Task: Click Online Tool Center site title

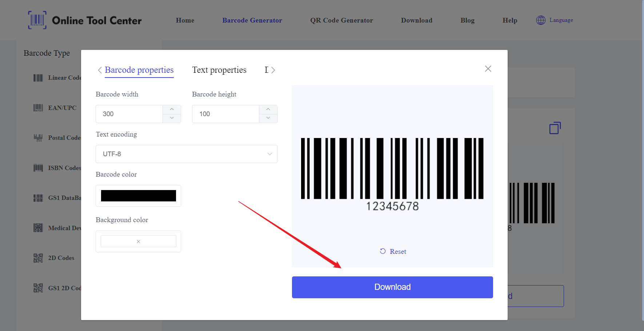Action: pos(97,20)
